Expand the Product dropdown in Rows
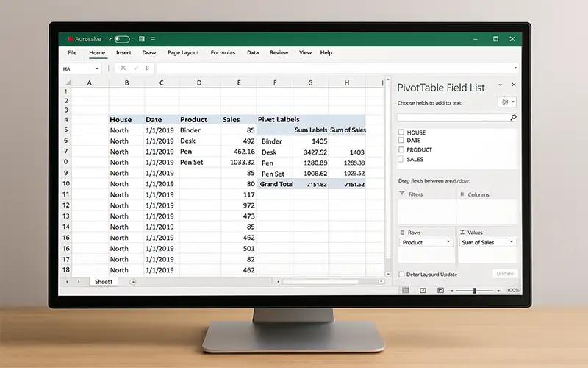This screenshot has width=588, height=368. click(x=448, y=242)
